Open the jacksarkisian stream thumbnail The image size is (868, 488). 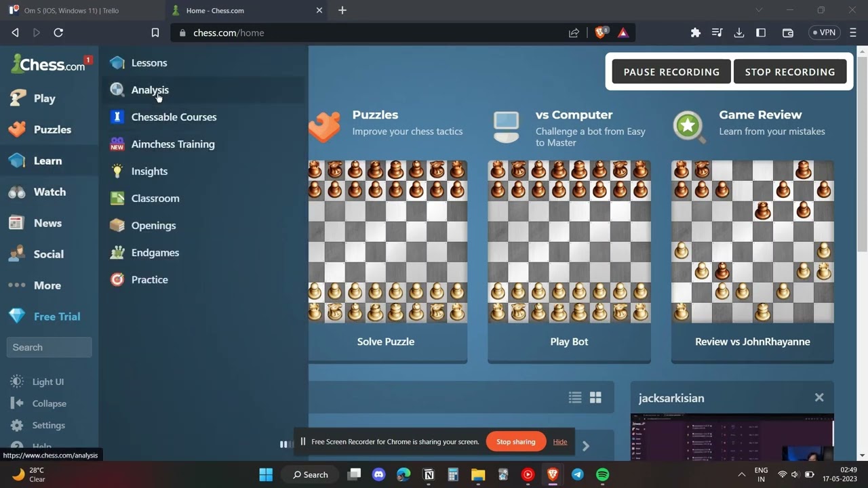tap(732, 436)
